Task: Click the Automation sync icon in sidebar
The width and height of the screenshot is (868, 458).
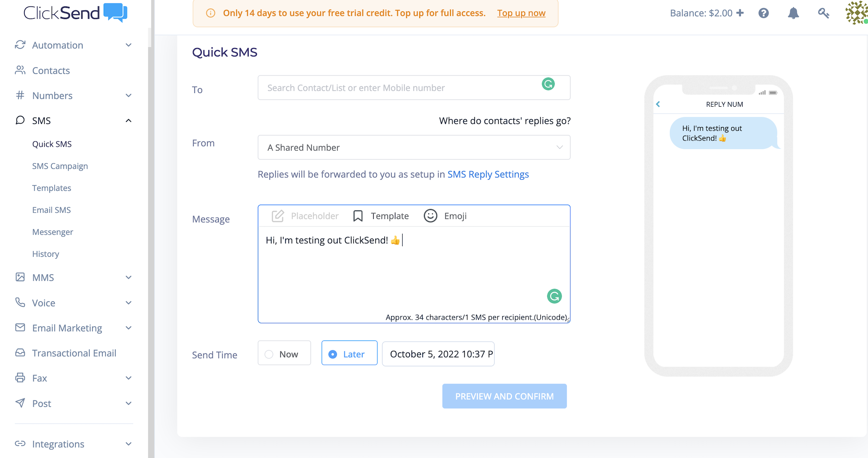Action: pos(20,45)
